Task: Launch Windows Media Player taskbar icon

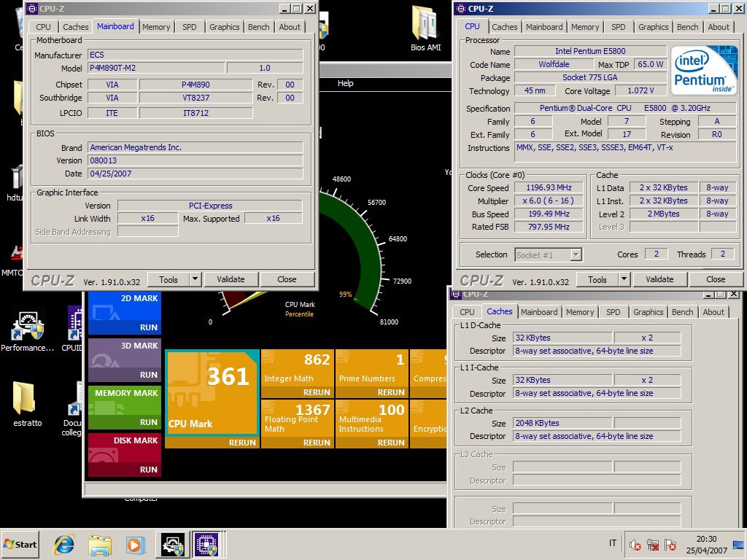Action: tap(136, 544)
